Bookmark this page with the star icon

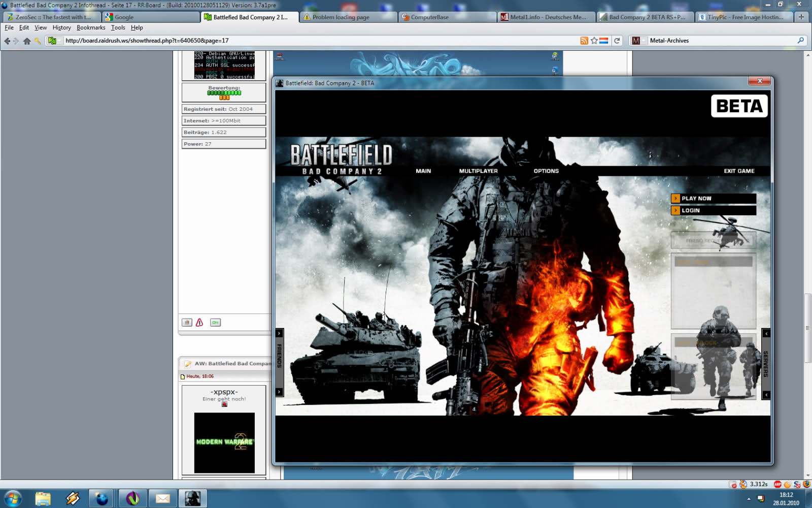coord(594,41)
